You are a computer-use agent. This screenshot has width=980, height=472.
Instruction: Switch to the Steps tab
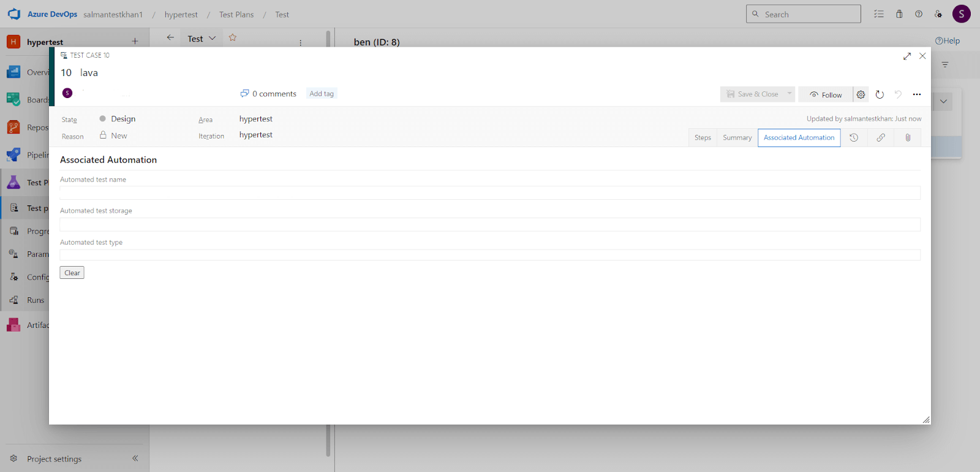point(703,138)
